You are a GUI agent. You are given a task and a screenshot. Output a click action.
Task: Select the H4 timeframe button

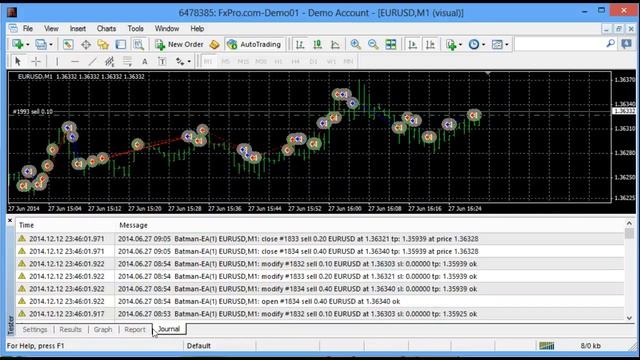point(296,61)
